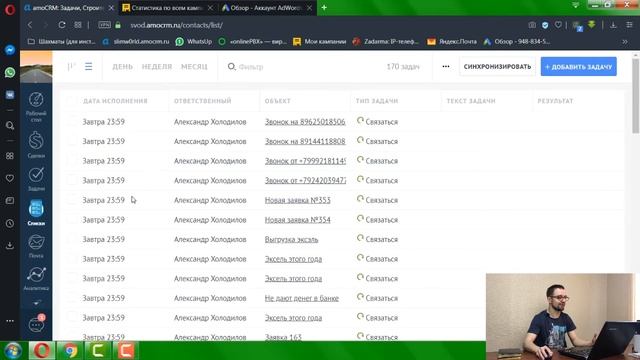640x360 pixels.
Task: Tick checkbox for Выгрузка эксель row
Action: tap(72, 239)
